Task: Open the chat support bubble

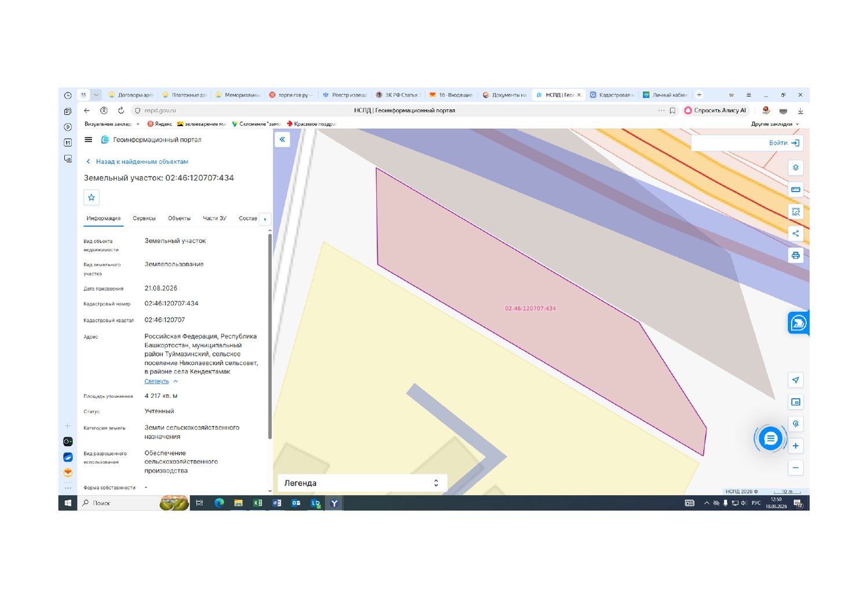Action: (770, 439)
